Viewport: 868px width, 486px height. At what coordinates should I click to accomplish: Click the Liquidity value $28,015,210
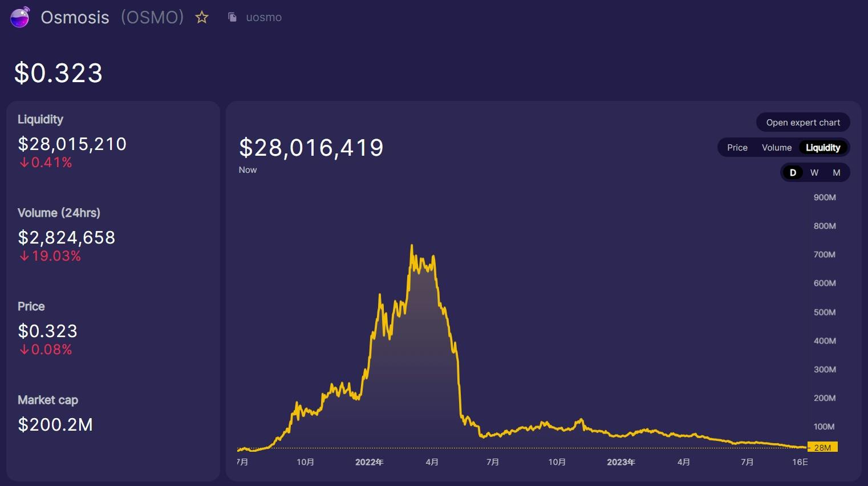72,144
